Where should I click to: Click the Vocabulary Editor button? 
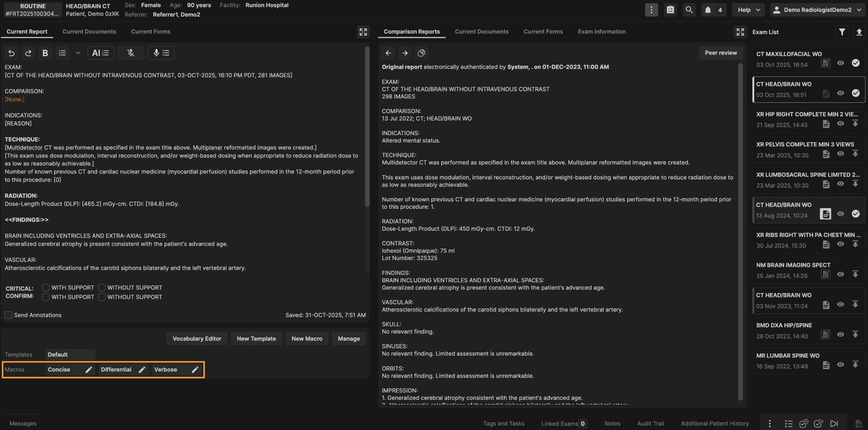197,339
